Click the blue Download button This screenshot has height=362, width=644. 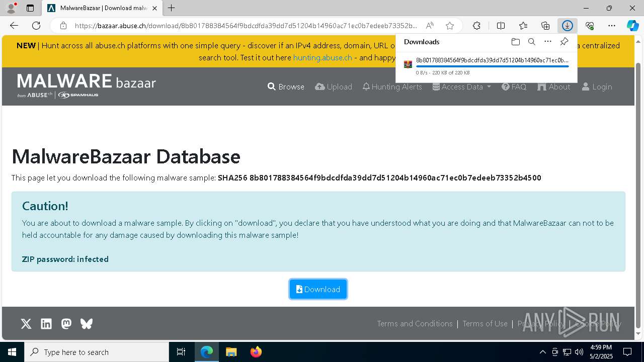(318, 289)
